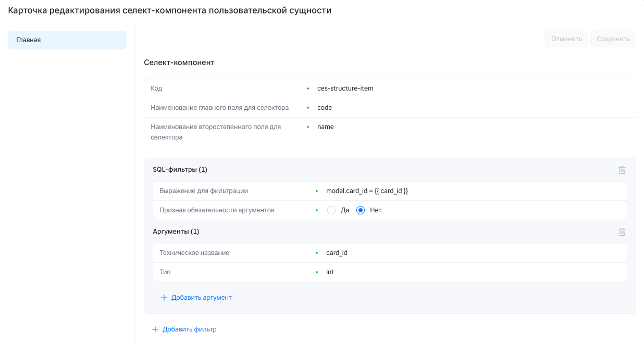
Task: Select the Да radio option
Action: 331,210
